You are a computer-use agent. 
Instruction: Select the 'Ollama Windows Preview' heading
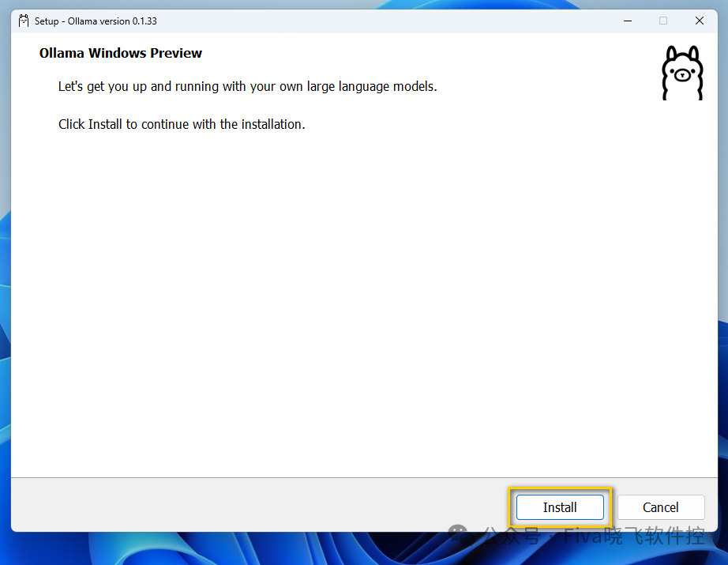tap(121, 54)
